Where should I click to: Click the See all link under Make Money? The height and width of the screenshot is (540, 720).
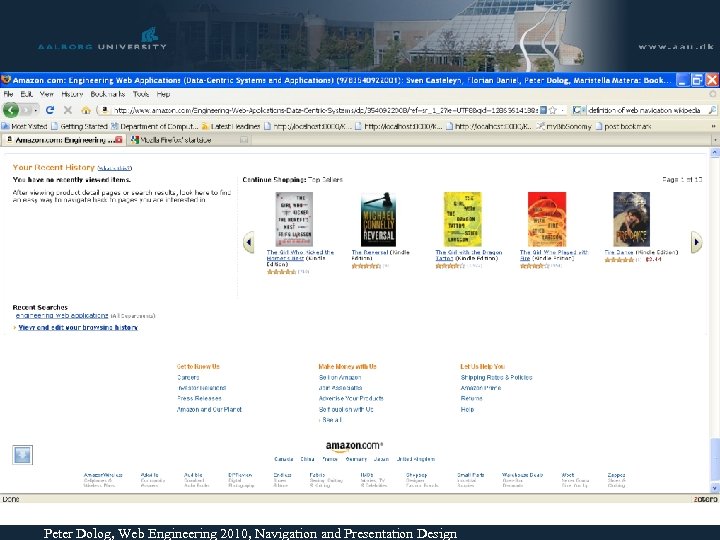(332, 420)
